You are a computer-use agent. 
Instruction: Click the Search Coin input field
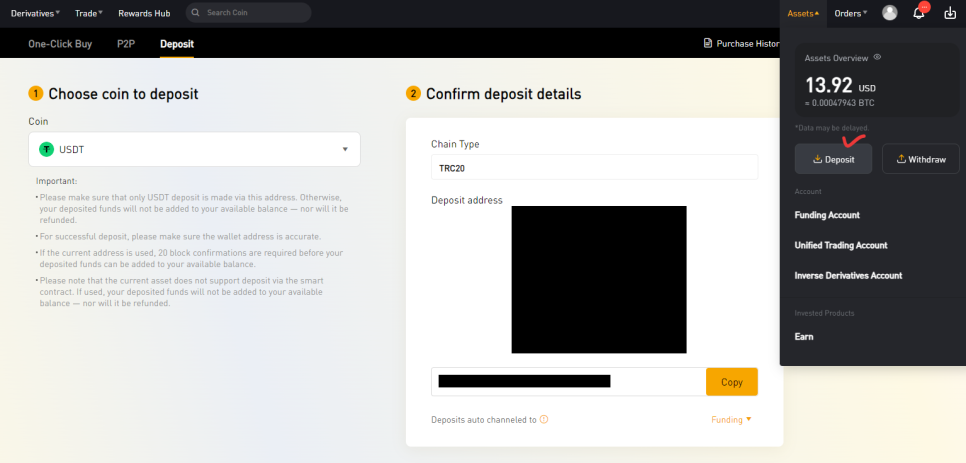point(248,12)
